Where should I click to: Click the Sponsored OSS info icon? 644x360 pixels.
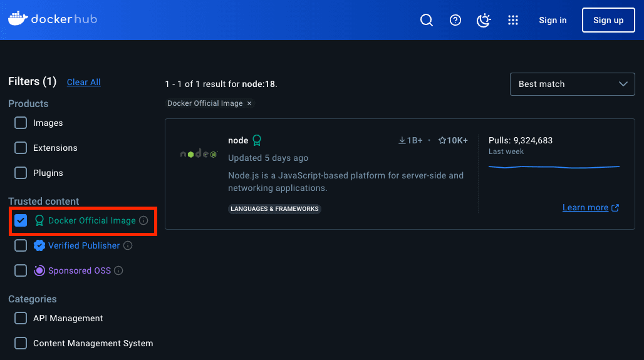point(118,270)
